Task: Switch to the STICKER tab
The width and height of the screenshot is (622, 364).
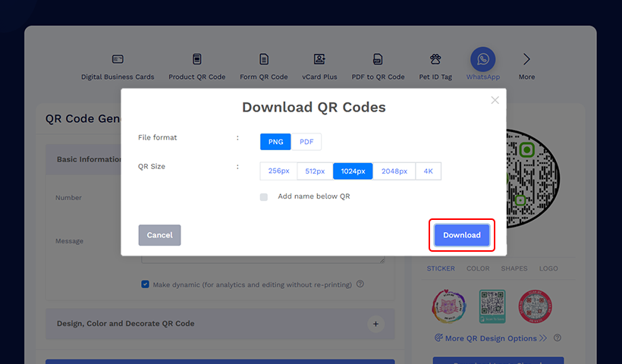Action: click(441, 268)
